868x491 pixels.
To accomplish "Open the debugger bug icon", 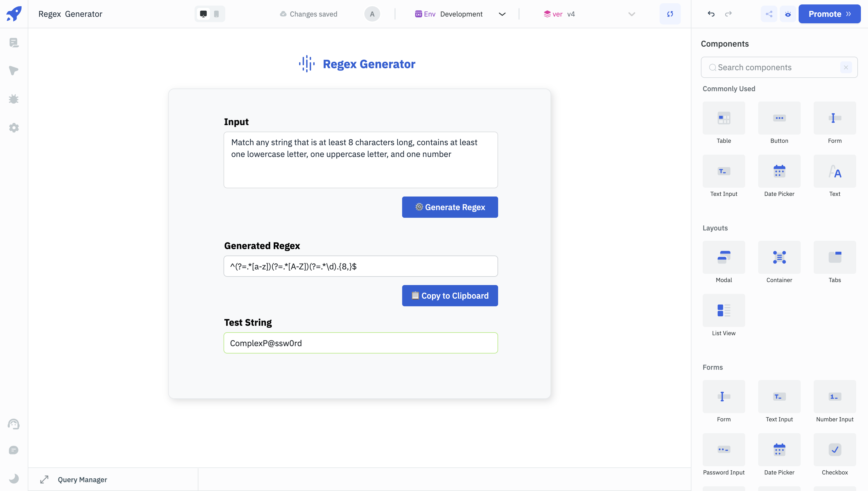I will pyautogui.click(x=14, y=99).
